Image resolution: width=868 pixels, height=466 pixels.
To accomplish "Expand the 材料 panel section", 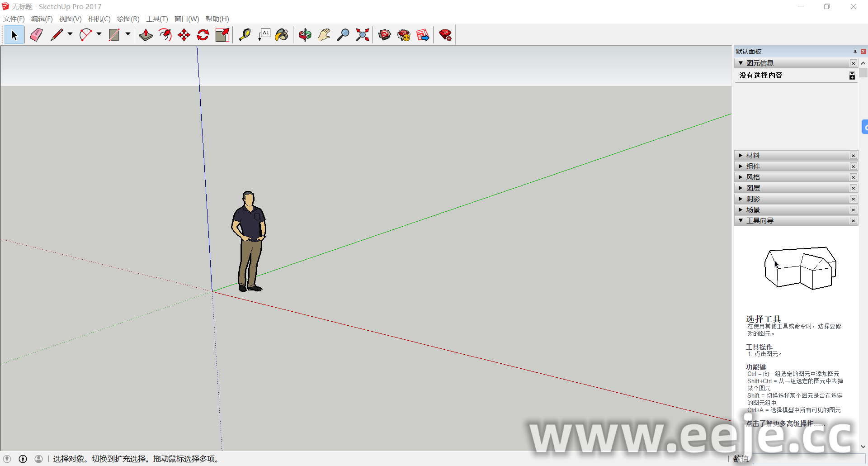I will pyautogui.click(x=753, y=156).
